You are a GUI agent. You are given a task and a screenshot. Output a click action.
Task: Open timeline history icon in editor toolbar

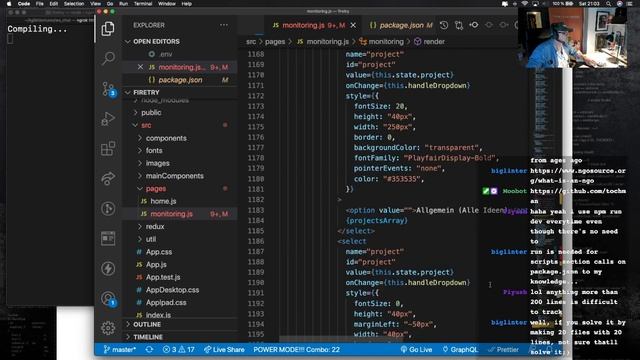[444, 25]
